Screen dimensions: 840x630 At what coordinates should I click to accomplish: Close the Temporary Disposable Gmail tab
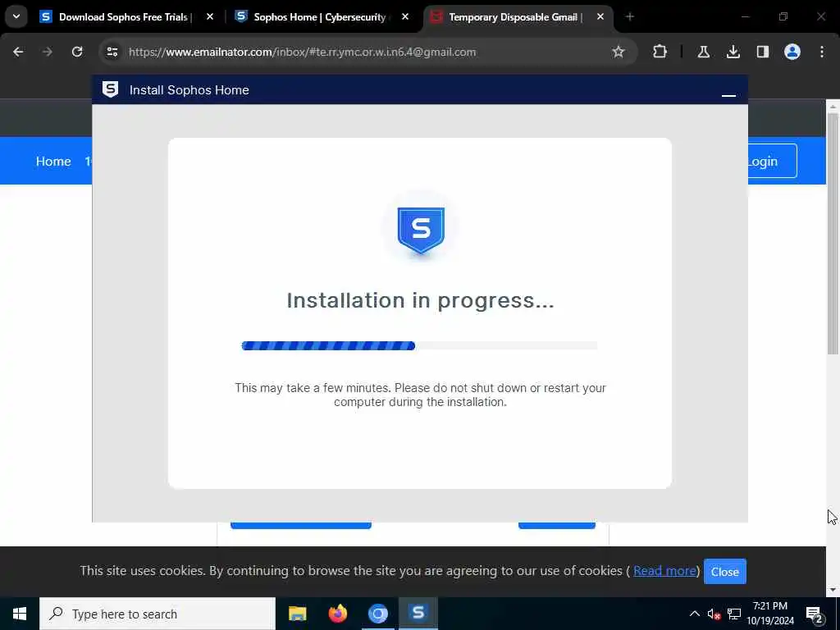click(x=600, y=17)
